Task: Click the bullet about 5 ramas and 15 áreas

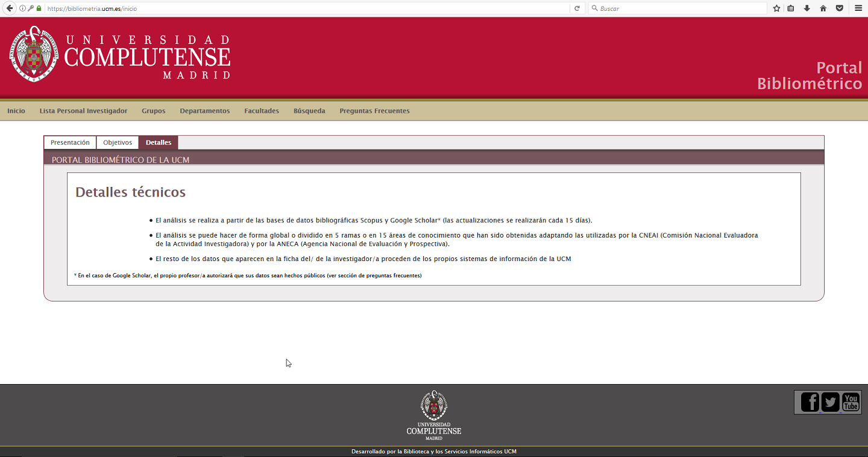Action: [x=457, y=239]
